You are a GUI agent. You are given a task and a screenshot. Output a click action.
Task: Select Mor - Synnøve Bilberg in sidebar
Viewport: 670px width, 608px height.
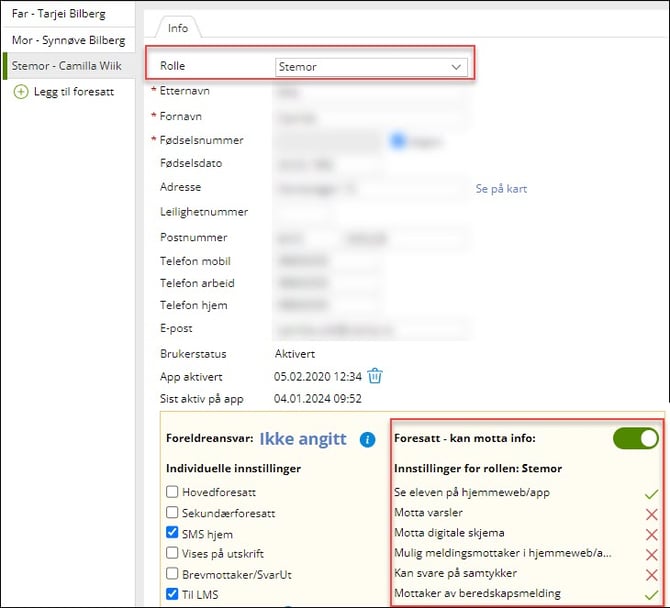[67, 40]
